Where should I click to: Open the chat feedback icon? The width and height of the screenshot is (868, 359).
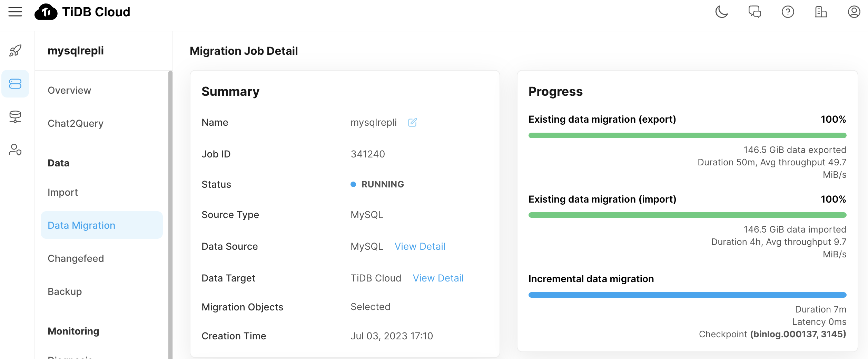tap(754, 12)
